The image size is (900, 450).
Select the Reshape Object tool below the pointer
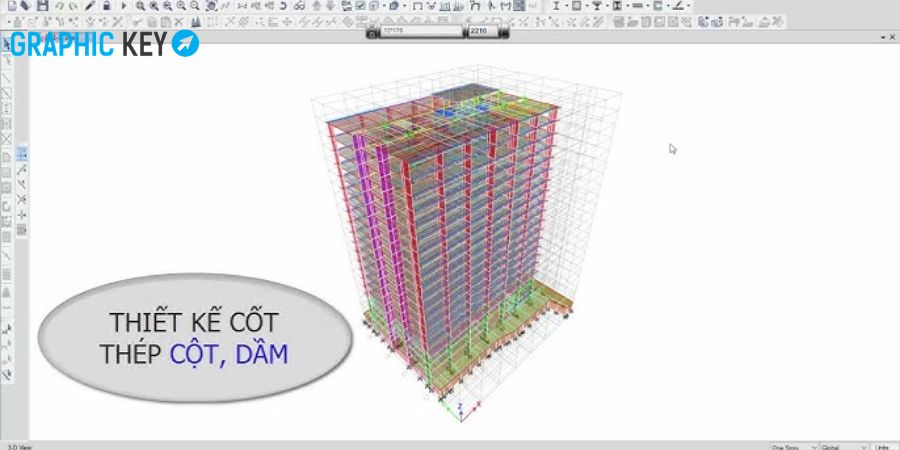7,60
